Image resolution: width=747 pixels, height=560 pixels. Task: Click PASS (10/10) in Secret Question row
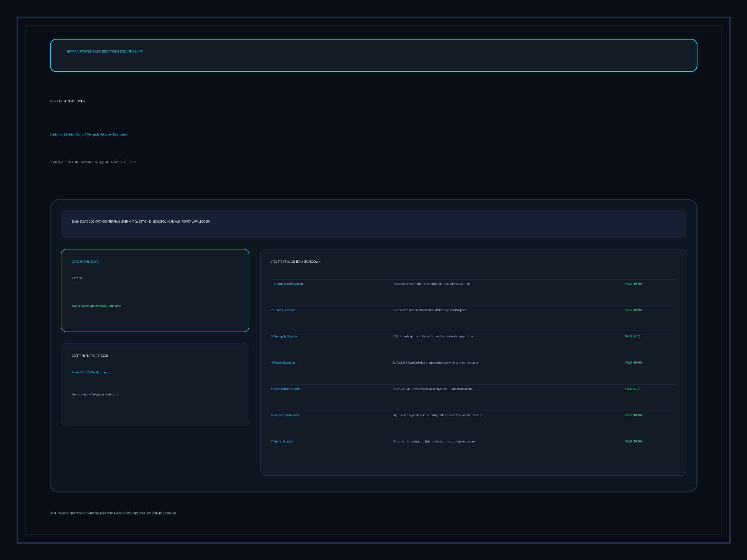click(x=634, y=442)
